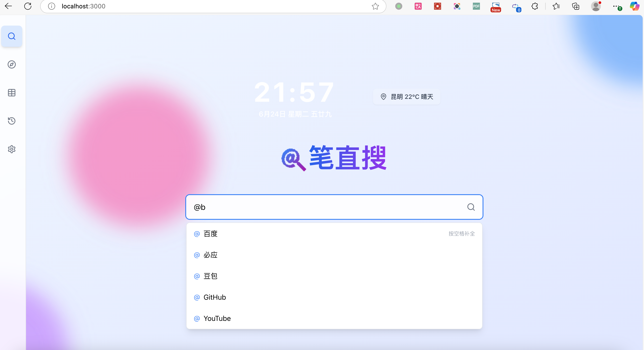Reload the page with refresh icon
Screen dimensions: 644x350
point(28,6)
